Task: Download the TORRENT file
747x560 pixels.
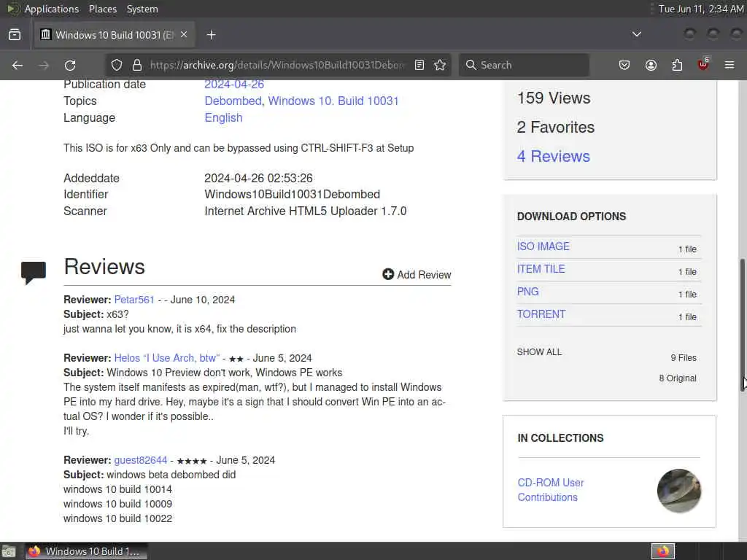Action: [x=541, y=314]
